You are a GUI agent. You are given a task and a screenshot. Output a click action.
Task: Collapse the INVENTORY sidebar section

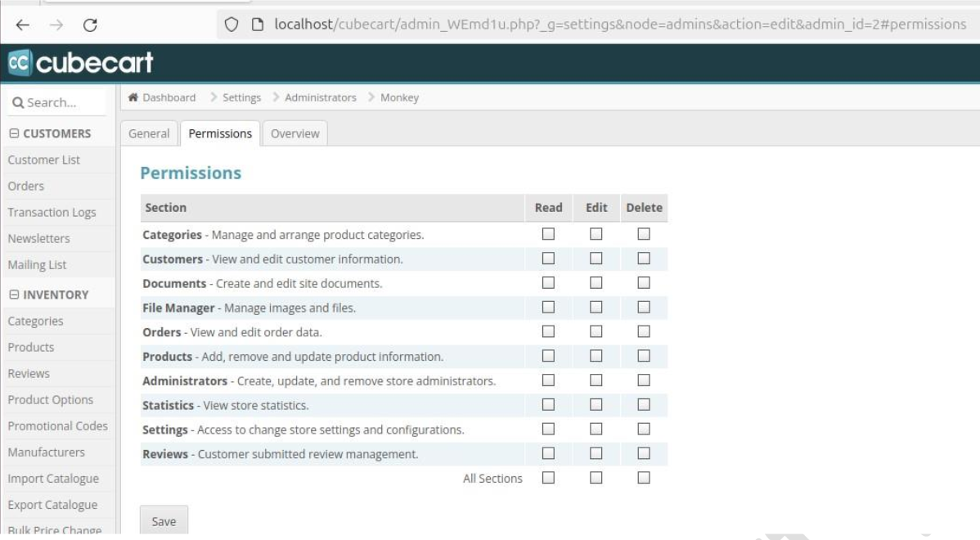[x=14, y=295]
